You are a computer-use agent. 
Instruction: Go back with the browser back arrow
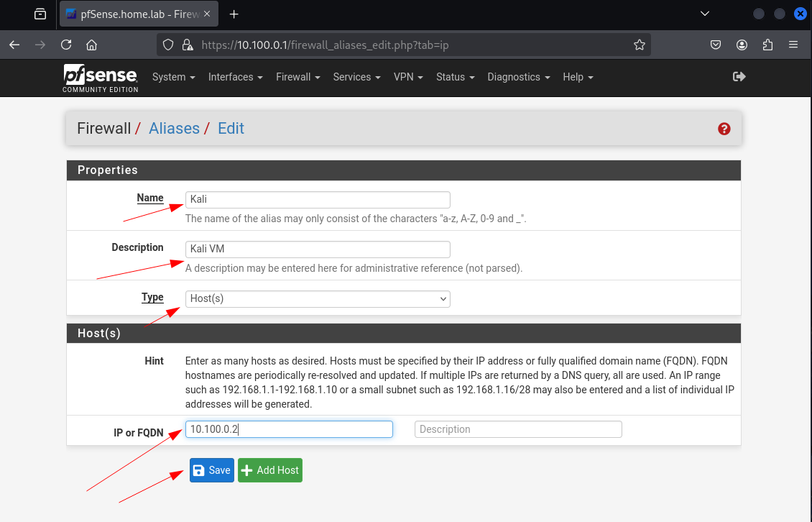tap(14, 45)
